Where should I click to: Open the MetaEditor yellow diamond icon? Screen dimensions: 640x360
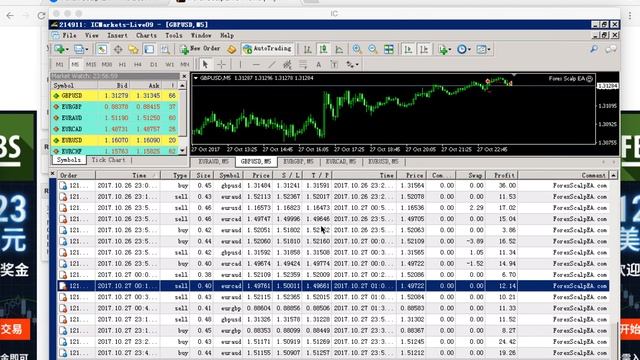[231, 49]
